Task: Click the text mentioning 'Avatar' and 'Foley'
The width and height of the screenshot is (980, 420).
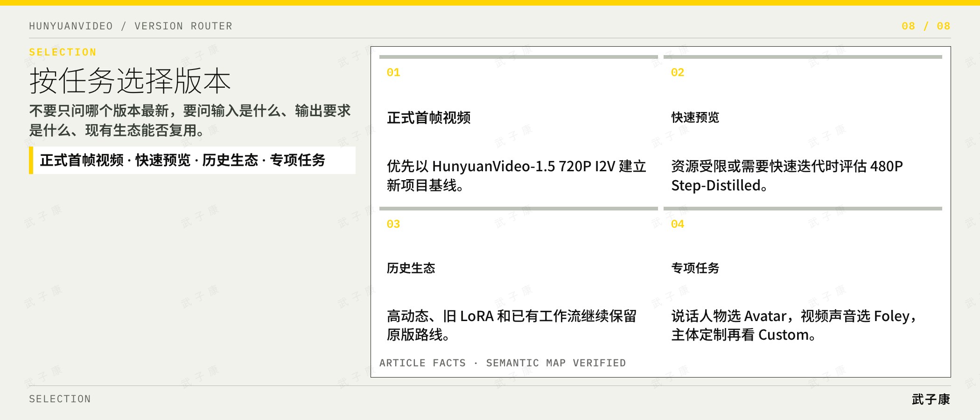Action: click(794, 325)
